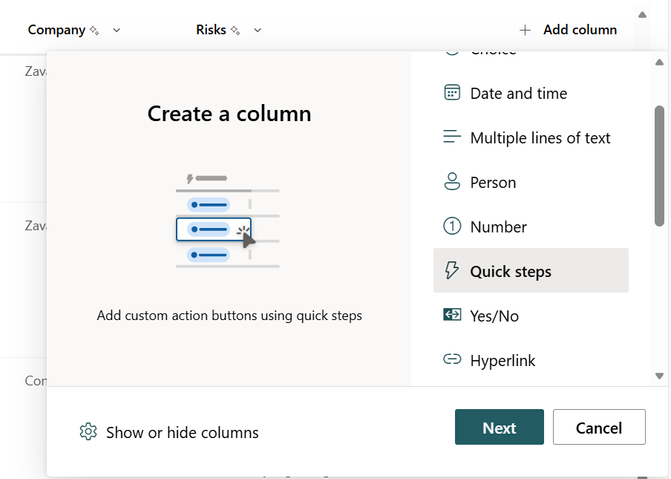Viewport: 671px width, 479px height.
Task: Expand the Company column dropdown chevron
Action: pyautogui.click(x=117, y=30)
